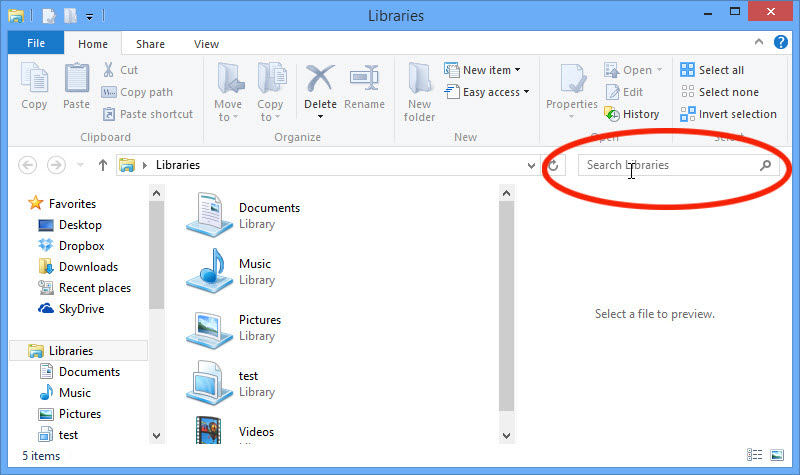The width and height of the screenshot is (800, 475).
Task: Open the recent locations dropdown arrow
Action: [80, 165]
